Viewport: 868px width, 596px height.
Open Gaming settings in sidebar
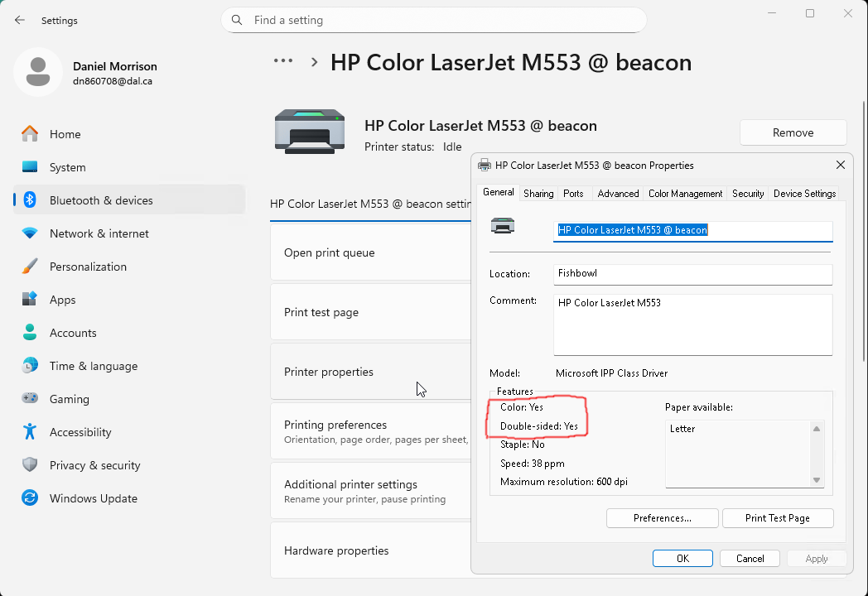click(69, 399)
